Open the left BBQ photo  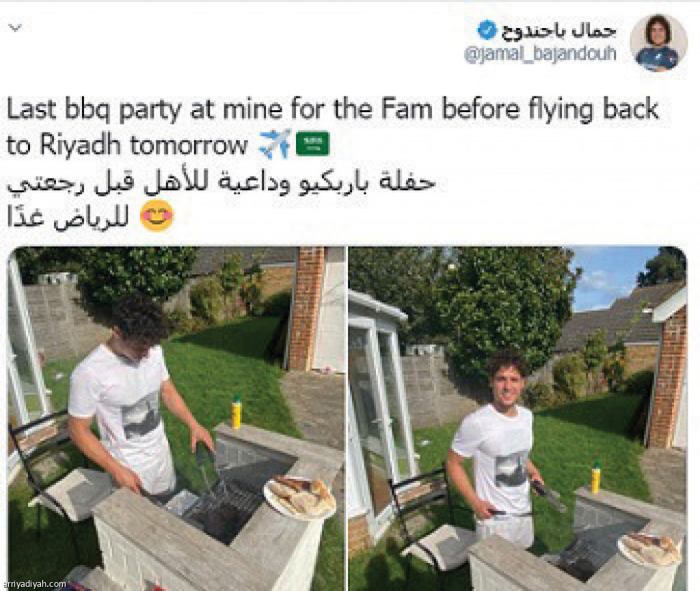[x=176, y=419]
